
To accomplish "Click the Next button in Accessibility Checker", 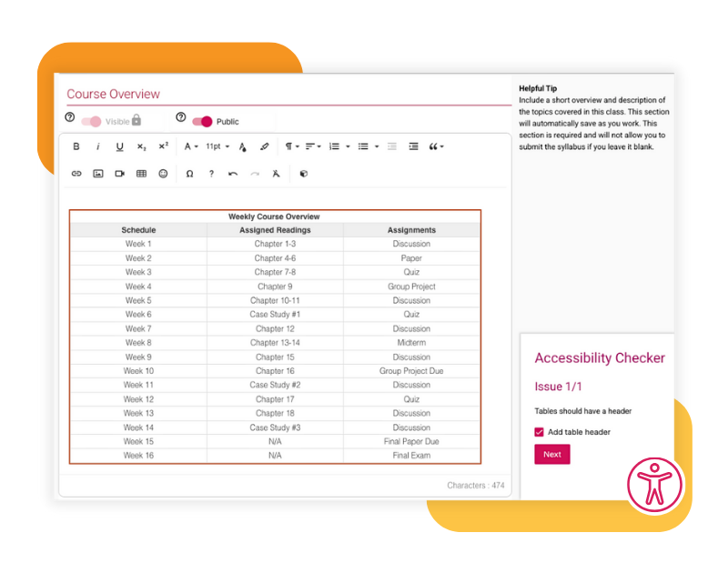I will (551, 454).
